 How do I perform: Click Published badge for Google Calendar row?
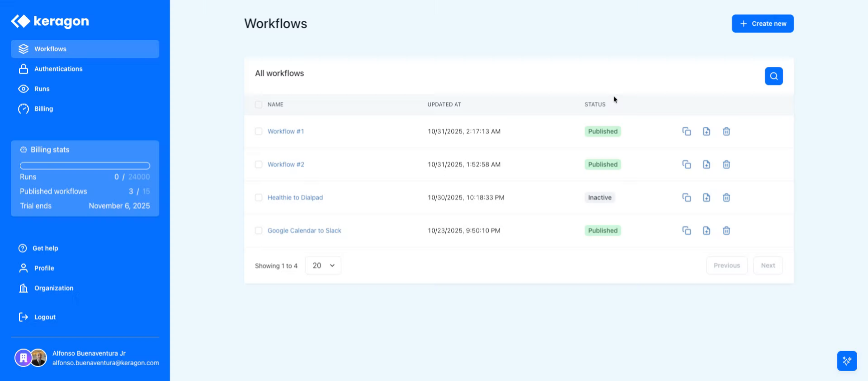603,230
